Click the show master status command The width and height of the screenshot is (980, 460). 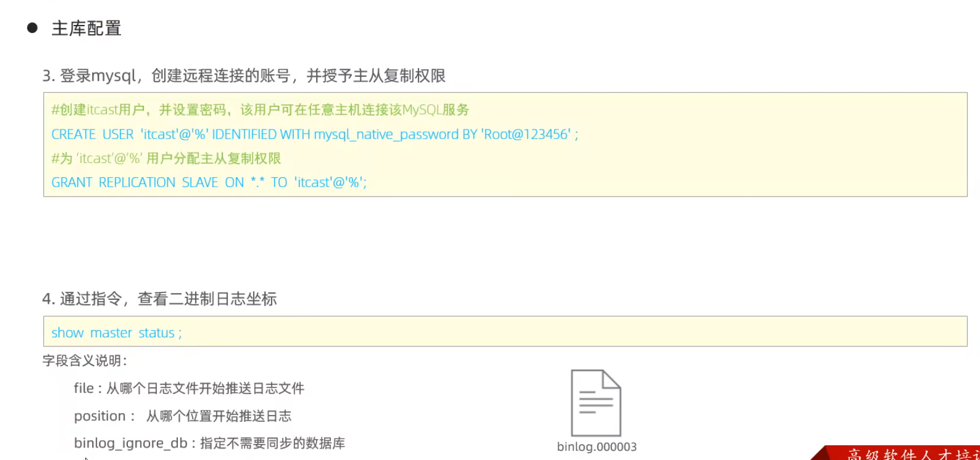(117, 333)
